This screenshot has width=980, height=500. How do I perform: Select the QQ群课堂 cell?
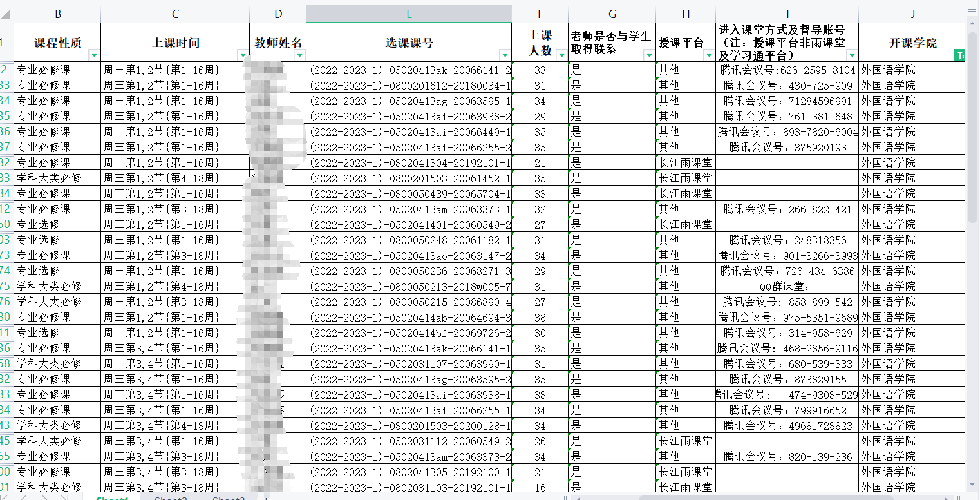coord(787,287)
